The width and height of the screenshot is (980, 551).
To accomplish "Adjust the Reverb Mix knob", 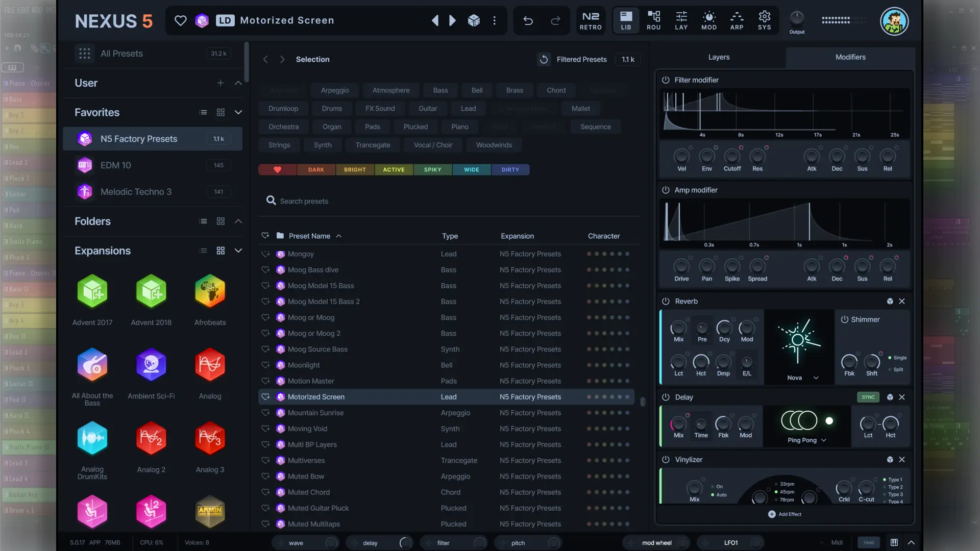I will [x=678, y=328].
